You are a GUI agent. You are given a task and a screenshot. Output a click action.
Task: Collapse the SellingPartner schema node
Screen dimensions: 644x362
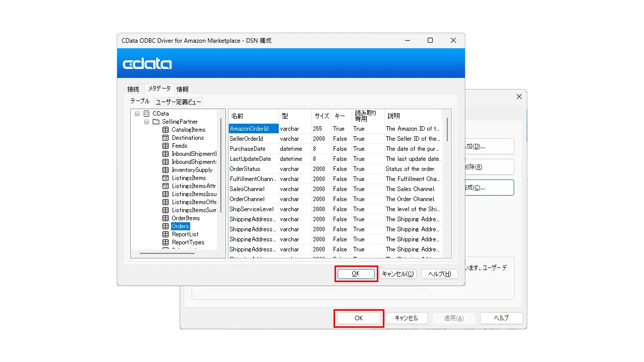(x=146, y=122)
